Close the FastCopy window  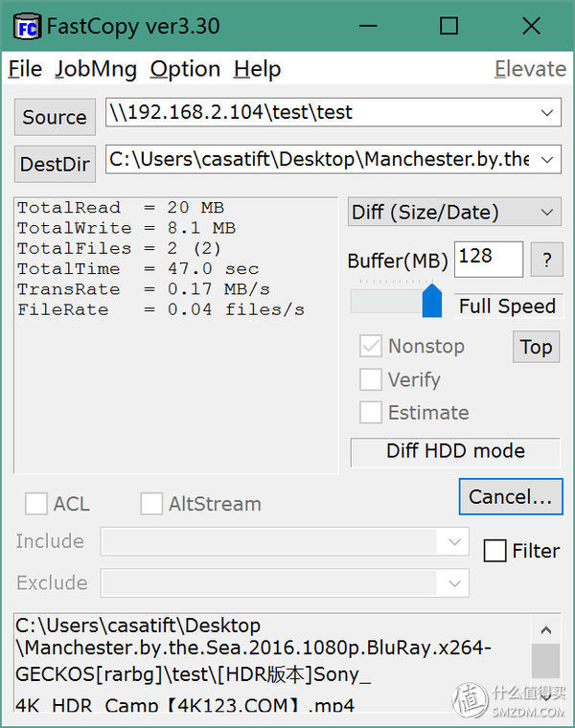tap(531, 26)
